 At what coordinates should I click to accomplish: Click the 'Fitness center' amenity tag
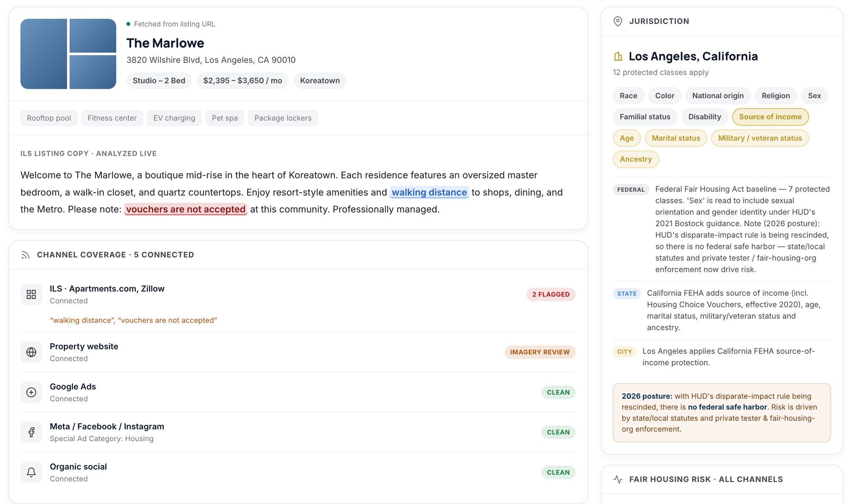(x=112, y=118)
